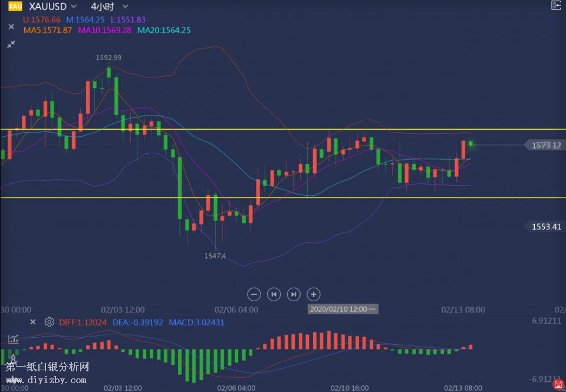The width and height of the screenshot is (566, 392).
Task: Click the chart type icon on left
Action: pyautogui.click(x=12, y=339)
